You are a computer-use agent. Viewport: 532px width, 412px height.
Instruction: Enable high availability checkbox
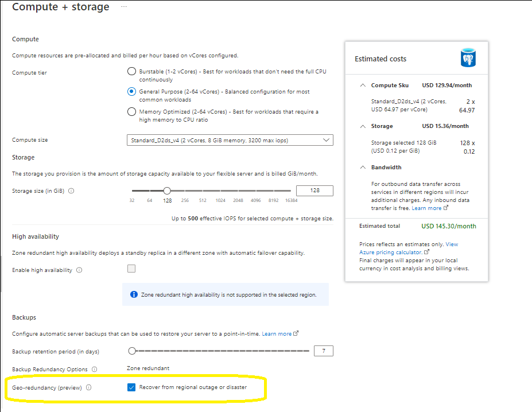(131, 268)
